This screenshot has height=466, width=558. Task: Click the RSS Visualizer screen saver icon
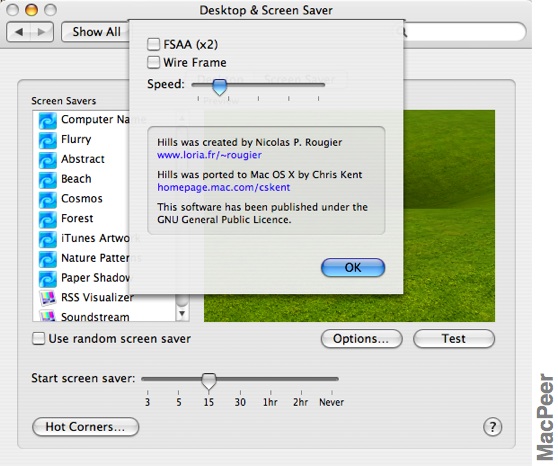point(47,298)
